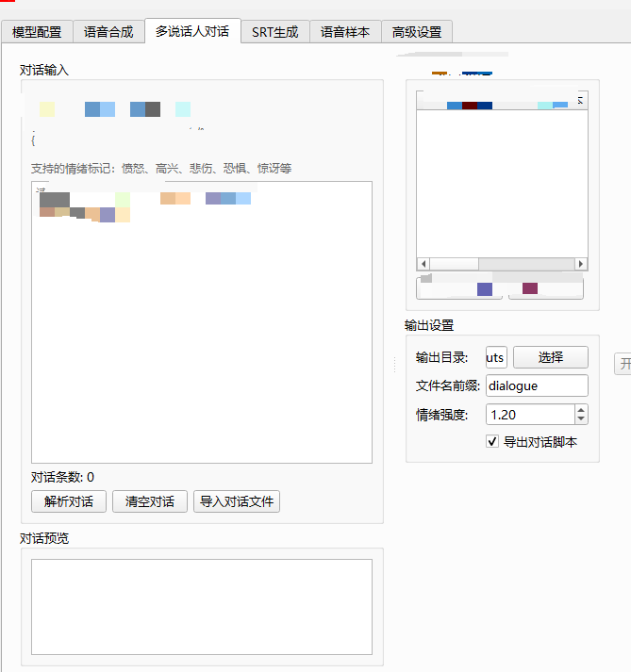Screen dimensions: 631x672
Task: Switch to the 模型配置 tab
Action: click(x=37, y=32)
